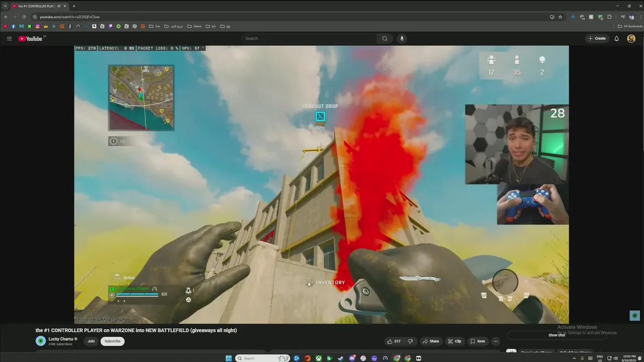Screen dimensions: 644x362
Task: Open the Facebook bookmark icon
Action: (x=13, y=26)
